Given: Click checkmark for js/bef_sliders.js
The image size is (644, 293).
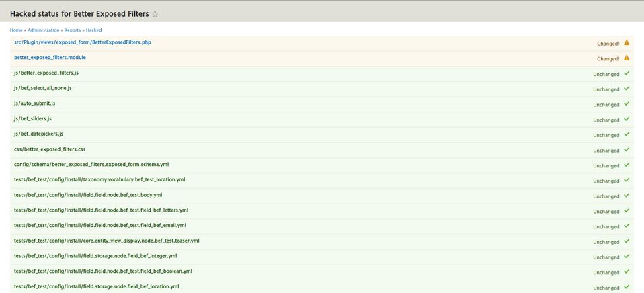Looking at the screenshot, I should (x=627, y=118).
